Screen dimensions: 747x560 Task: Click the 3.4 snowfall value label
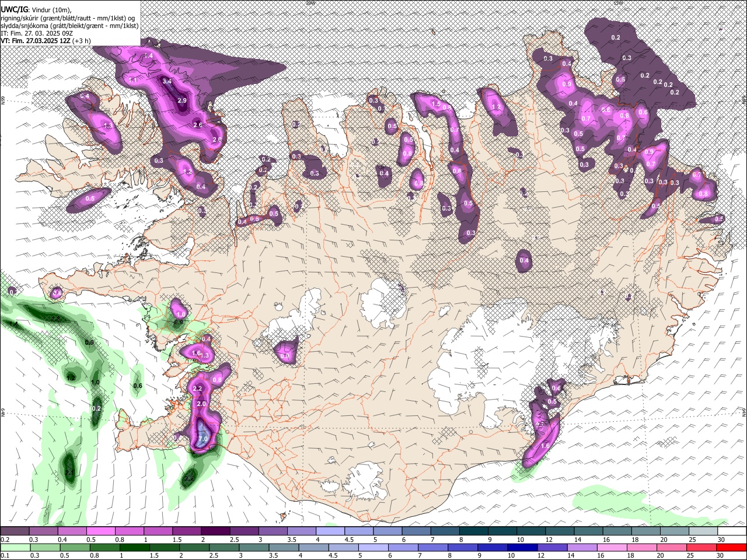point(167,81)
